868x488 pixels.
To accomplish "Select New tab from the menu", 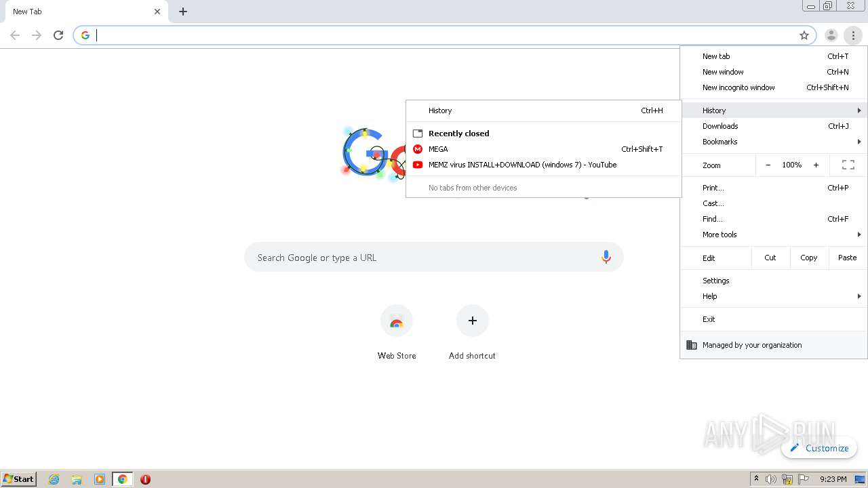I will [x=774, y=56].
